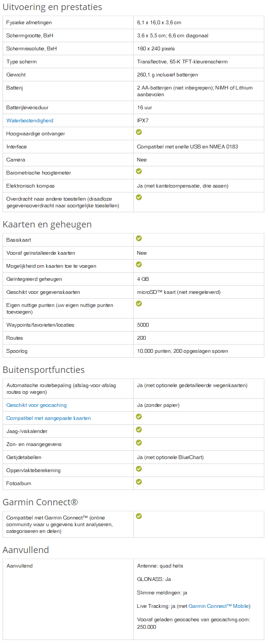Viewport: 268px width, 644px height.
Task: Click the Oppervlakteberekening checkmark icon
Action: point(139,469)
